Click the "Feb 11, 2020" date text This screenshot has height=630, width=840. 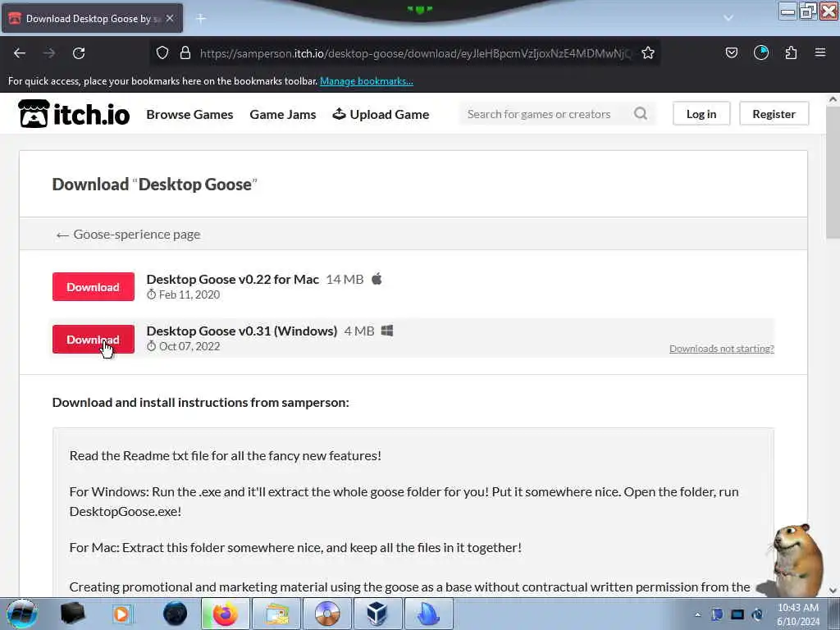[189, 294]
